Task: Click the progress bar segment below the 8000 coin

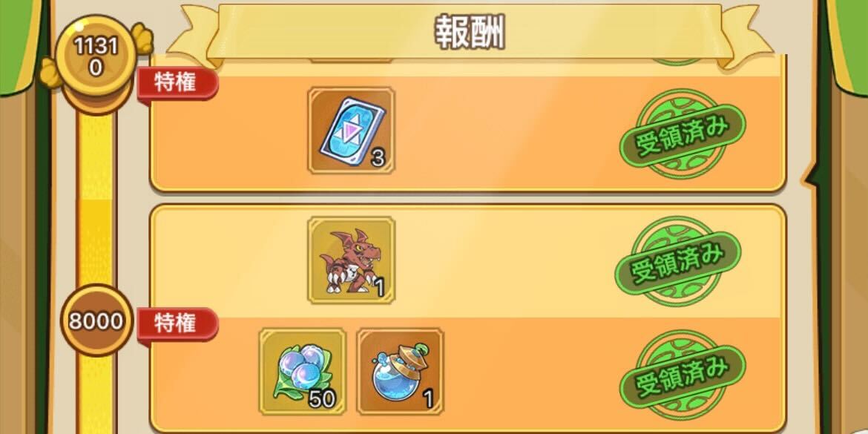Action: [96, 395]
